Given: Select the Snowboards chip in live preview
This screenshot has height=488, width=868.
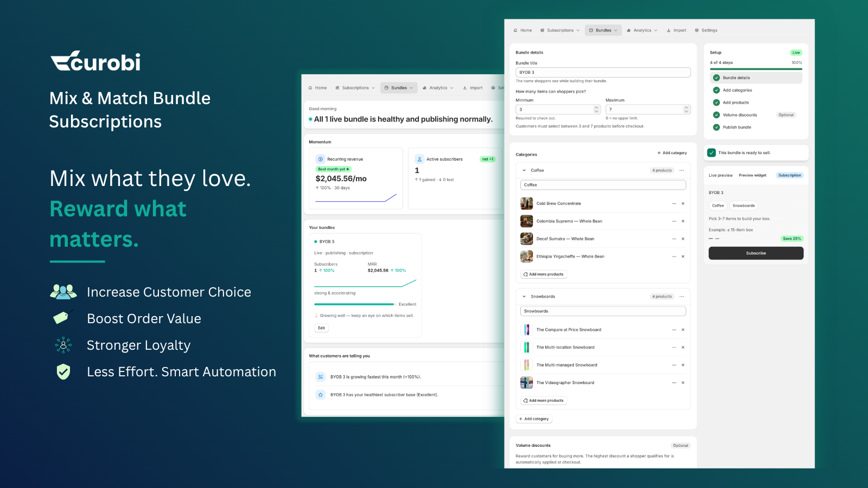Looking at the screenshot, I should [743, 206].
